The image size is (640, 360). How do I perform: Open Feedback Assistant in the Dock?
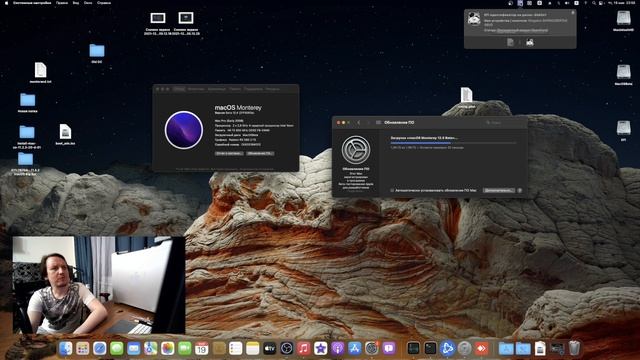point(389,348)
